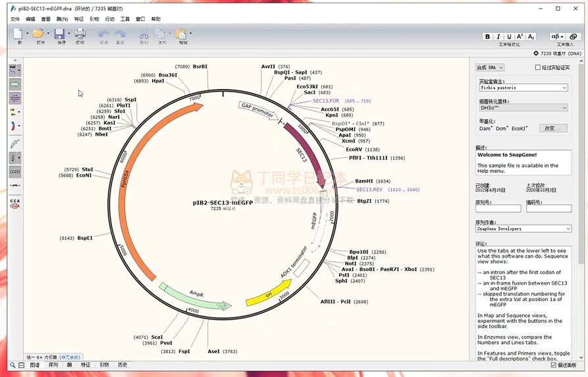Open the DH5α transformation strain dropdown

click(x=523, y=107)
